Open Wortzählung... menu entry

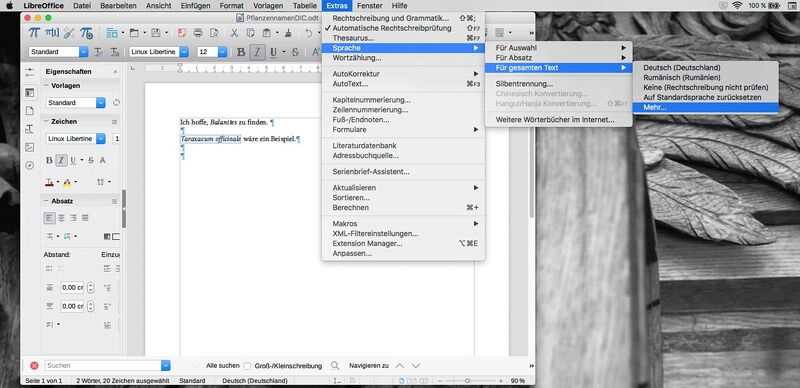pyautogui.click(x=403, y=58)
